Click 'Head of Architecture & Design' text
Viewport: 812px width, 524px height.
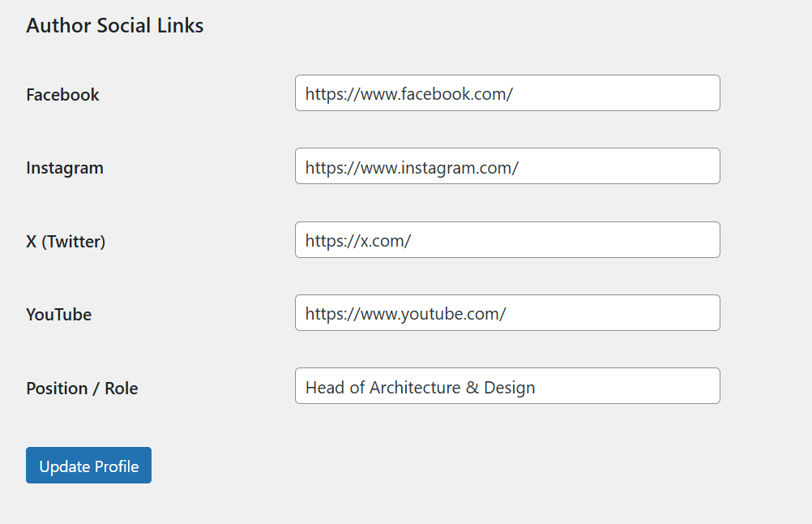coord(419,387)
